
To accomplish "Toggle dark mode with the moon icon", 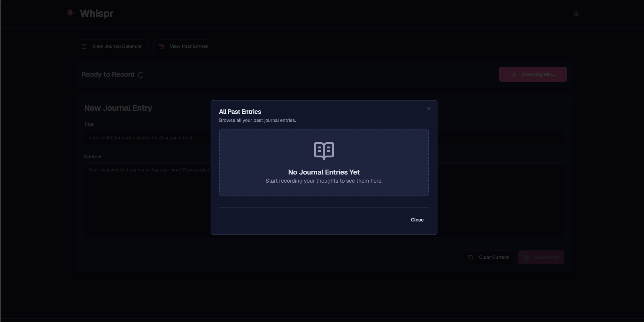I will [x=576, y=14].
